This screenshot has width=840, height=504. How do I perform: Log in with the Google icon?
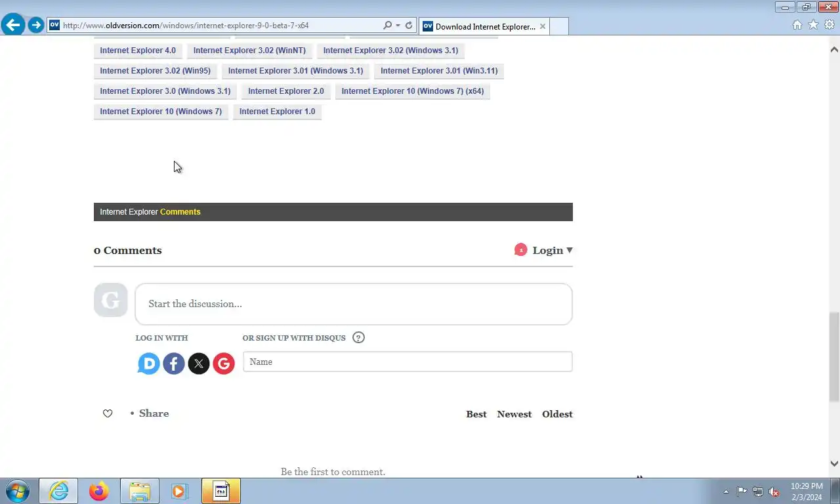224,364
